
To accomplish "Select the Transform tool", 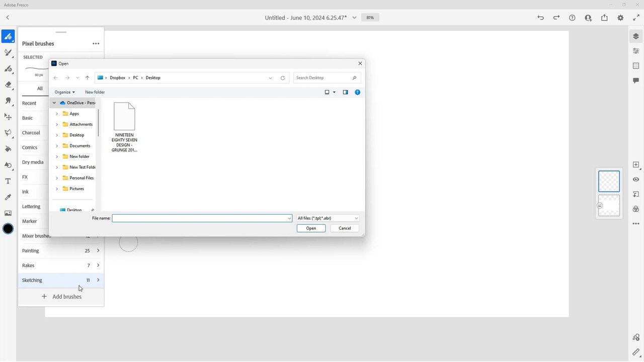I will click(8, 117).
